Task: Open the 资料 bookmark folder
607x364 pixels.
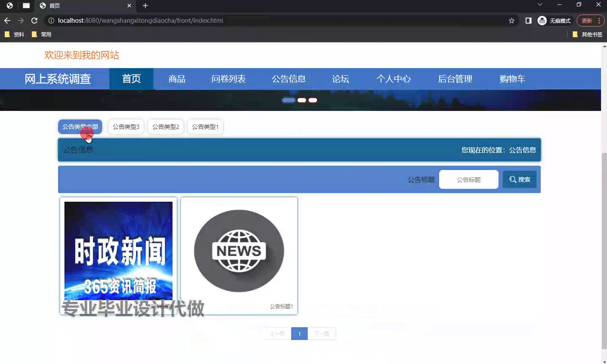Action: coord(14,35)
